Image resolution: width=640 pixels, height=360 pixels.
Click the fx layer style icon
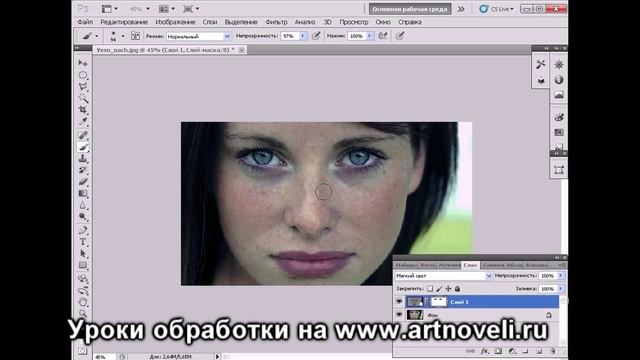pos(484,351)
